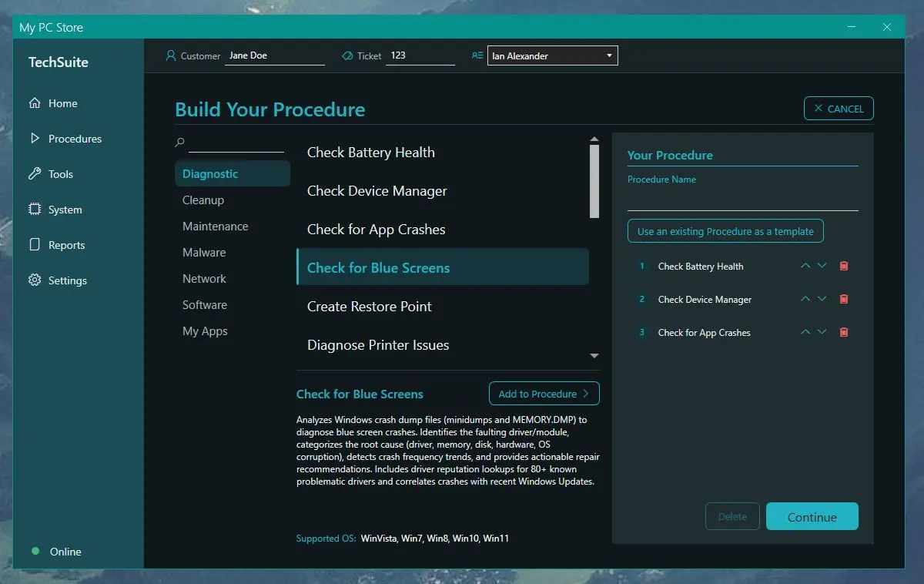The image size is (924, 584).
Task: Click the technician list icon beside dropdown
Action: (x=477, y=55)
